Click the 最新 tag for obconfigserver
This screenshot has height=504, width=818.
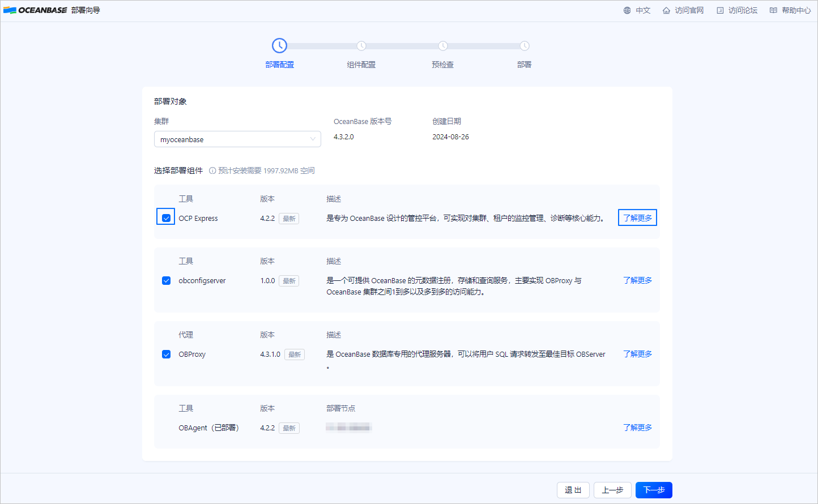pyautogui.click(x=289, y=281)
